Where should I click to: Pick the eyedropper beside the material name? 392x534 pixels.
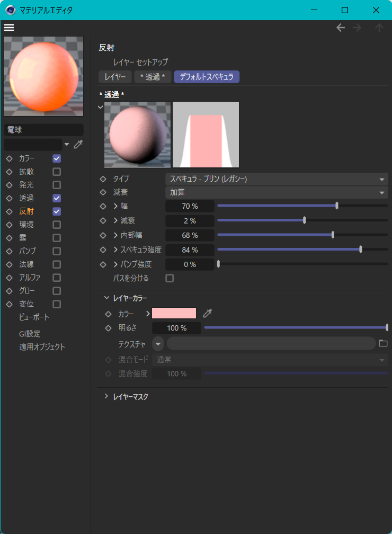(78, 144)
